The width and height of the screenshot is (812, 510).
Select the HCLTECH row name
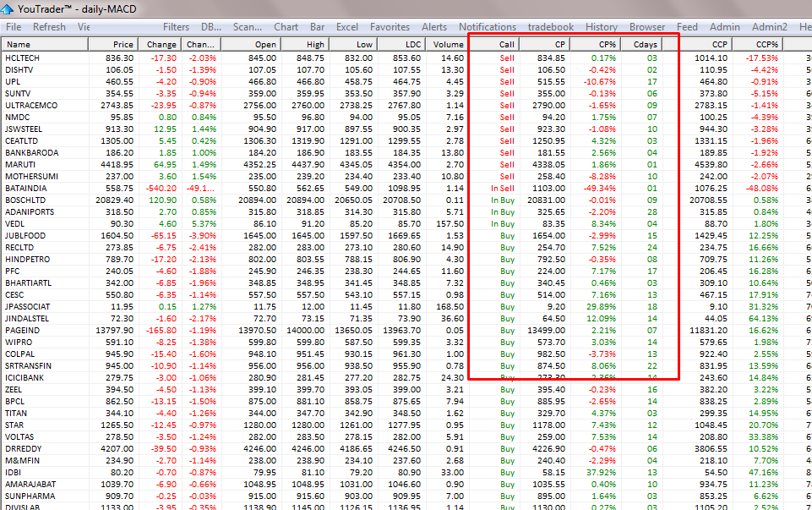(22, 58)
